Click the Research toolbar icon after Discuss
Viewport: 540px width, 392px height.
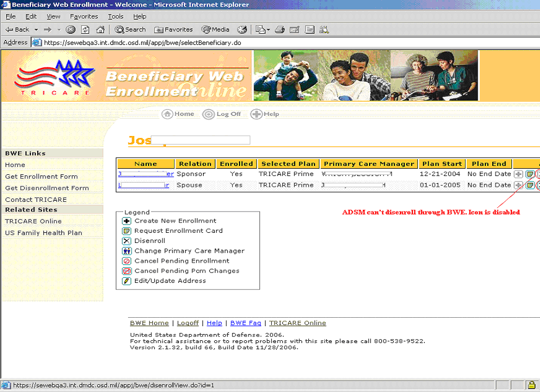coord(324,30)
